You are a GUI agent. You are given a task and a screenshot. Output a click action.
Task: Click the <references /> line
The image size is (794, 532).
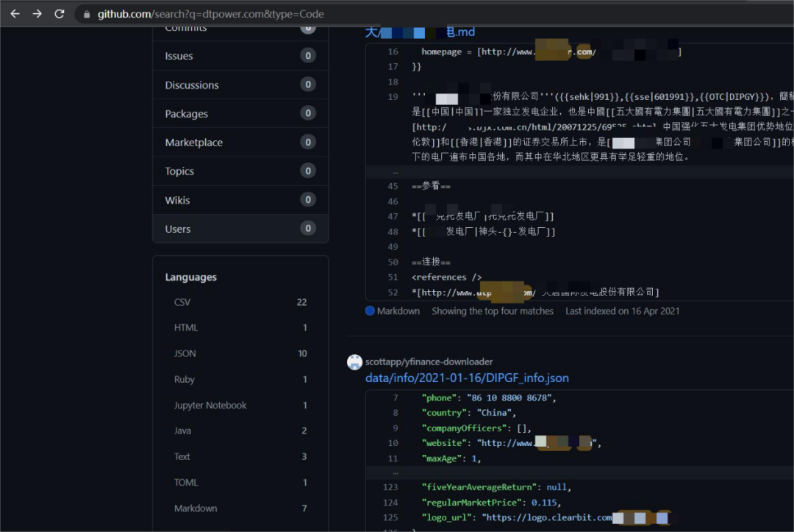click(x=447, y=277)
